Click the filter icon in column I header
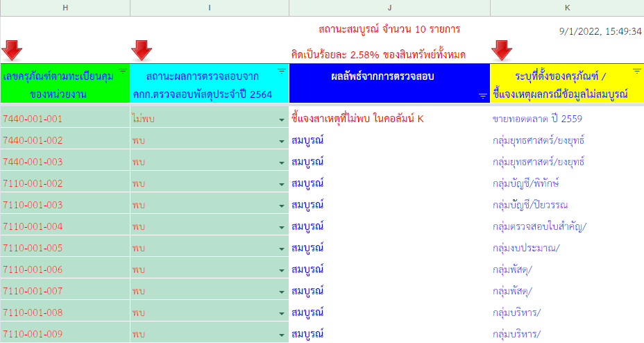Viewport: 644px width, 343px height. (282, 71)
